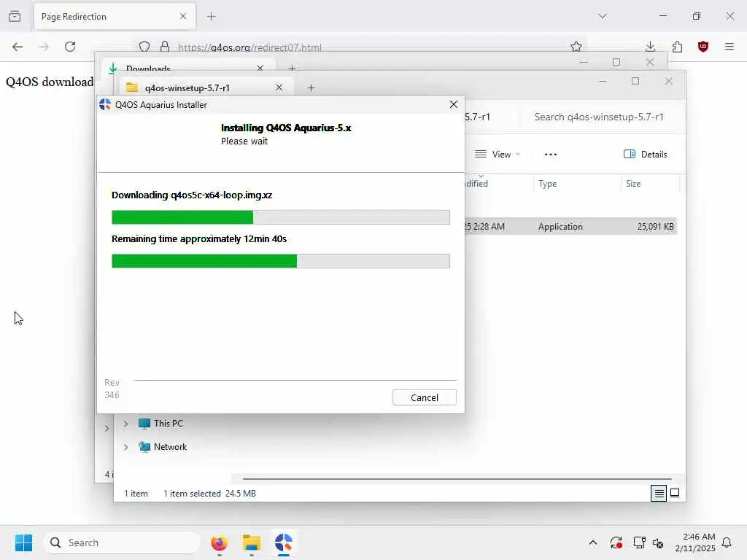This screenshot has height=560, width=747.
Task: Click the Firefox forward arrow button
Action: [x=44, y=47]
